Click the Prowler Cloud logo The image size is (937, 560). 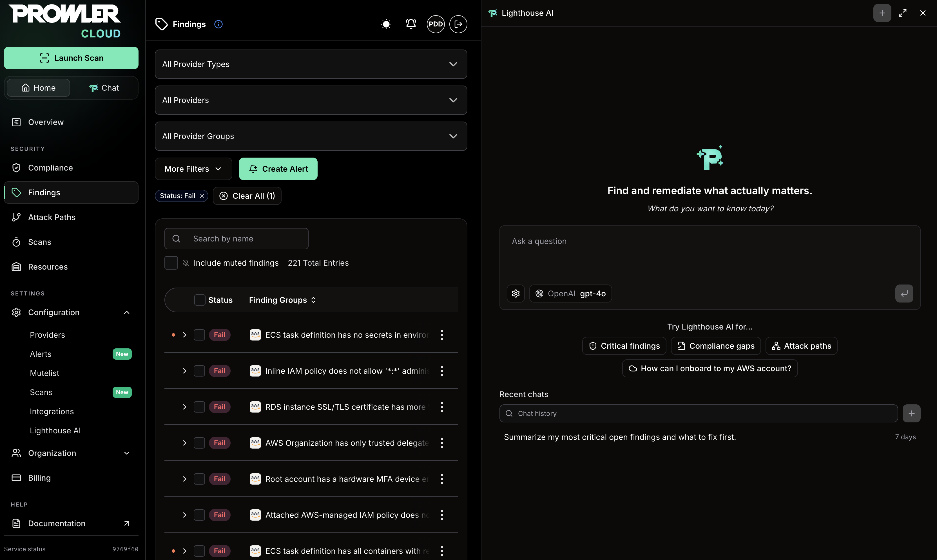[65, 21]
